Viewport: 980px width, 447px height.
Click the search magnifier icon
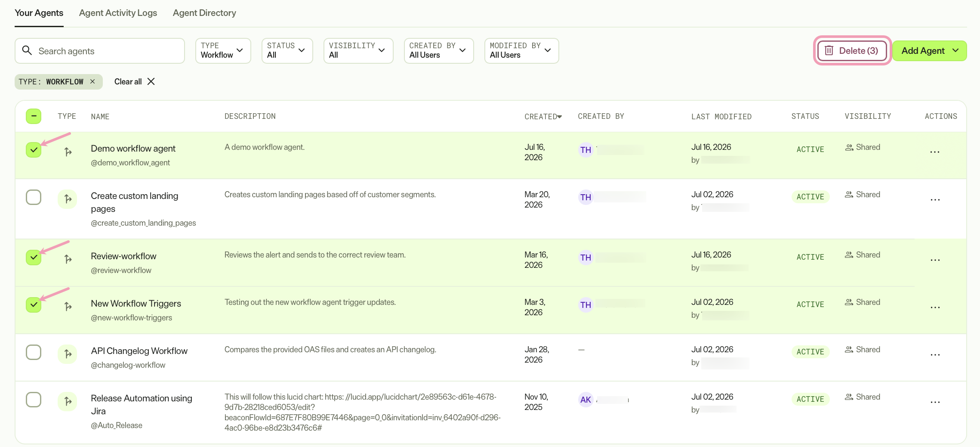pyautogui.click(x=27, y=51)
